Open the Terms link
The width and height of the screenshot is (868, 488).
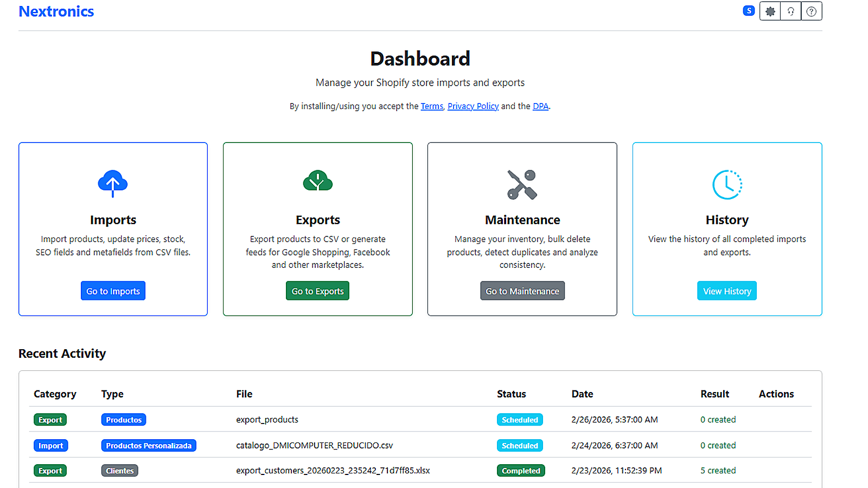tap(432, 106)
